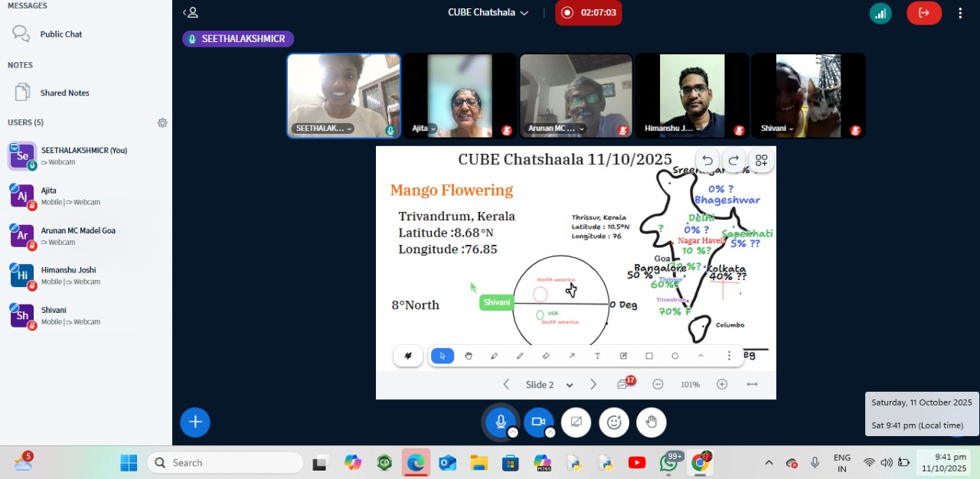Click the red leave meeting button
This screenshot has width=980, height=479.
(x=923, y=12)
